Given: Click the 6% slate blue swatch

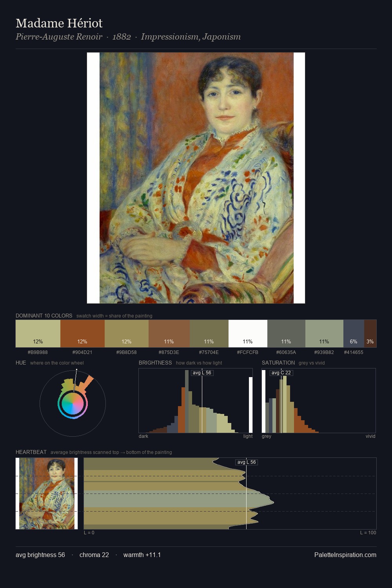Looking at the screenshot, I should [354, 334].
